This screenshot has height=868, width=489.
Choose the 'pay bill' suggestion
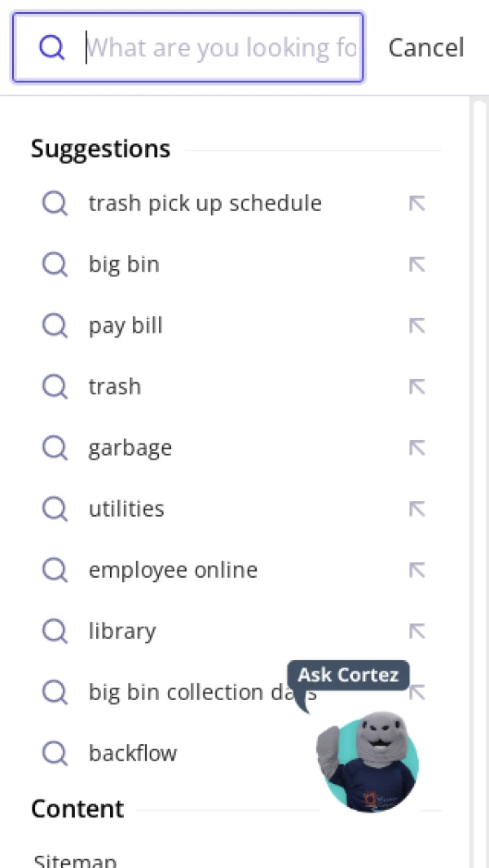126,326
